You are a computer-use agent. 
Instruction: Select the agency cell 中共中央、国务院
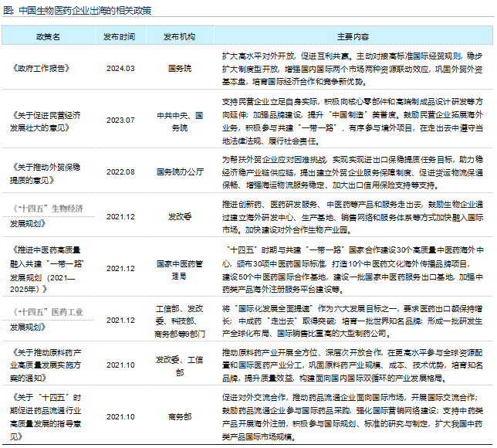pos(179,120)
